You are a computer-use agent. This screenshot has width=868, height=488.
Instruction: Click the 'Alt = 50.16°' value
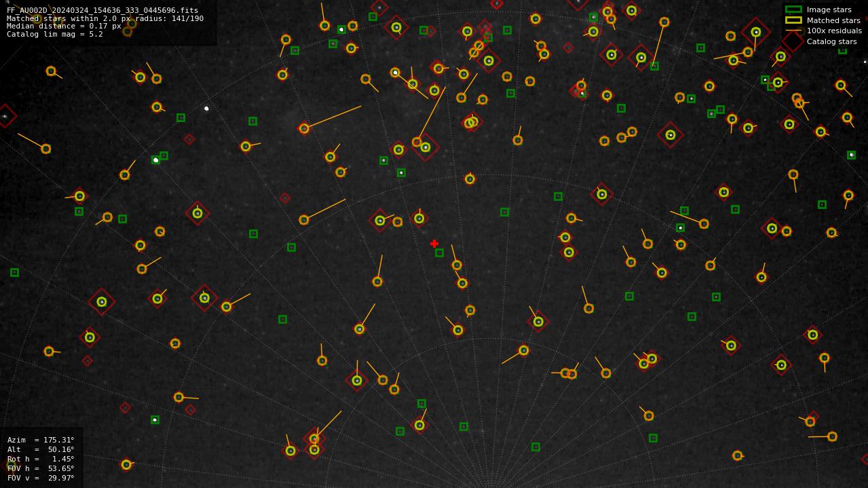pyautogui.click(x=41, y=449)
